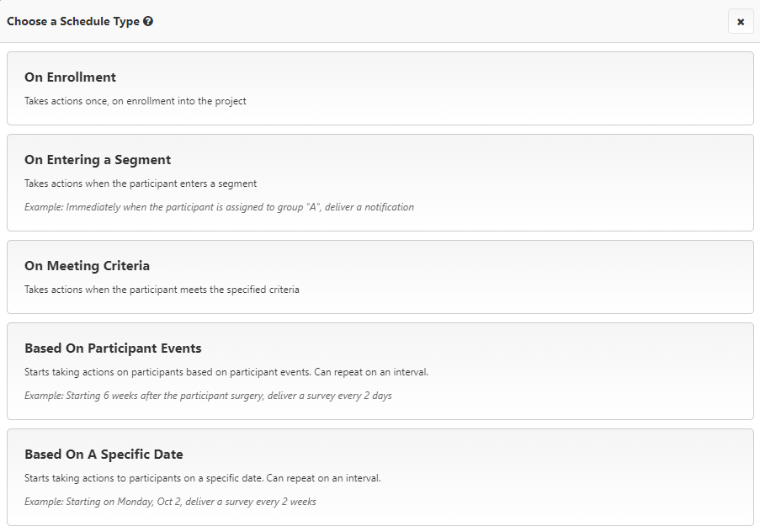Screen dimensions: 760x532
Task: Click the group "A" notification example text
Action: click(219, 207)
